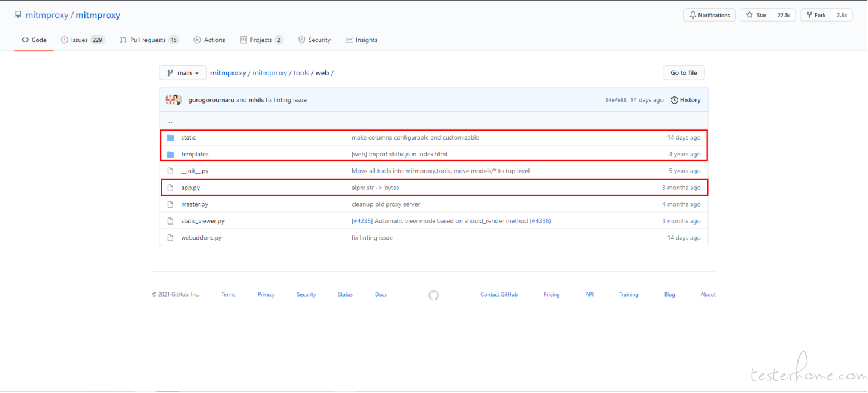
Task: Open the app.py file
Action: [190, 188]
